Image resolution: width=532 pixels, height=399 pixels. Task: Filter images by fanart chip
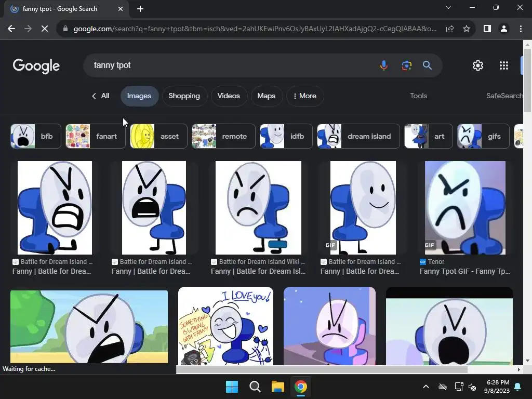(x=96, y=136)
